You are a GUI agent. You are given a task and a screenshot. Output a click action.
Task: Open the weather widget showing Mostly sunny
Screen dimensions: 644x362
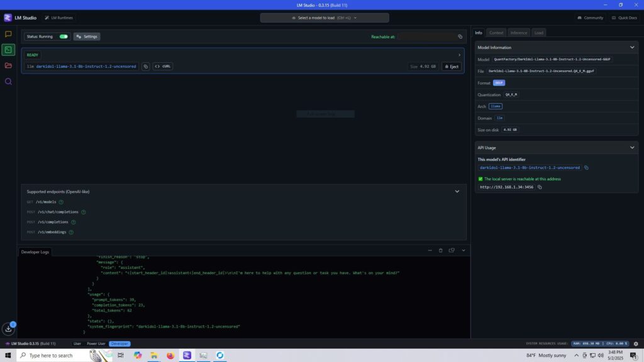pyautogui.click(x=547, y=356)
